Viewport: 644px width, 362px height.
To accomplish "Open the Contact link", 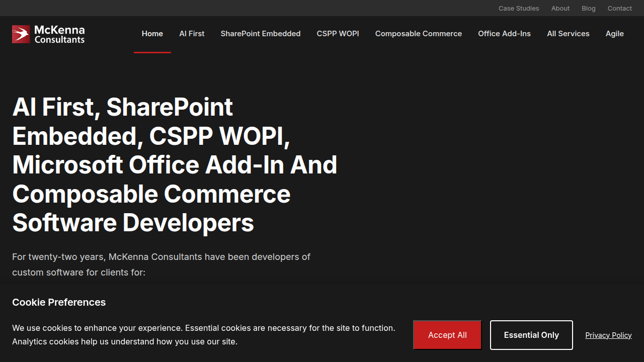I will 620,8.
